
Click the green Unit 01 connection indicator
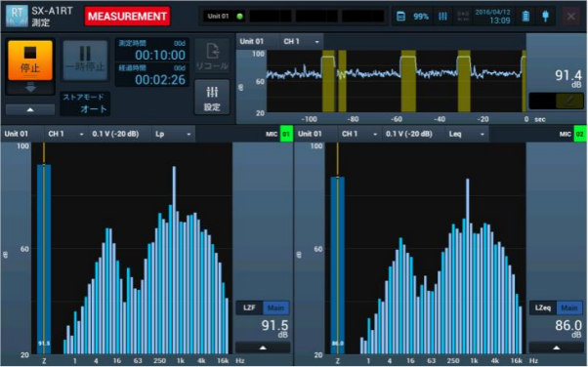tap(239, 17)
